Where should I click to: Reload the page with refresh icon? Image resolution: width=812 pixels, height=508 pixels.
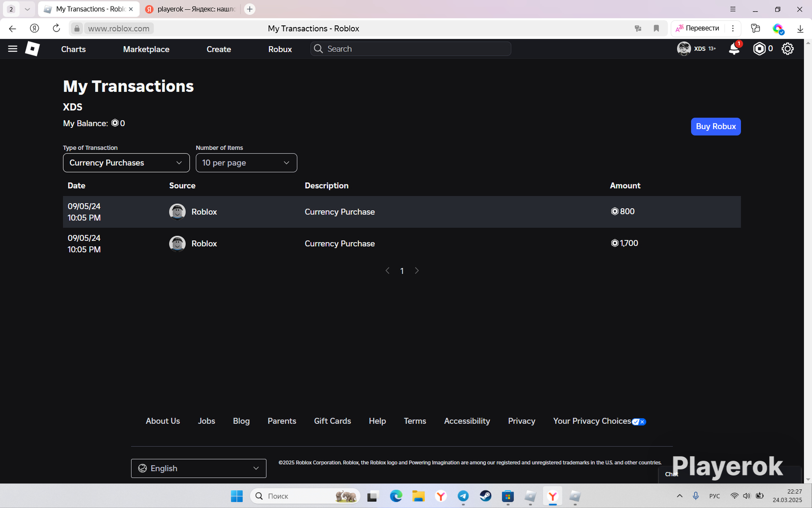click(x=56, y=28)
